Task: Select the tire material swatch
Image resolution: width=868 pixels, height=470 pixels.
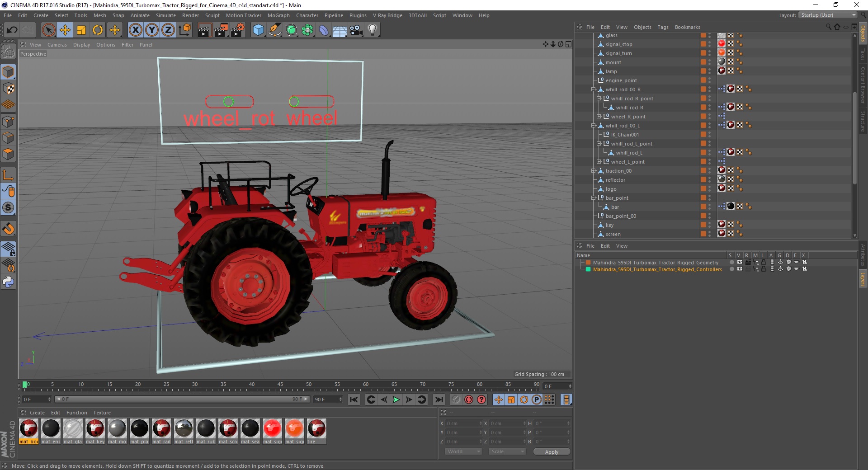Action: (x=316, y=432)
